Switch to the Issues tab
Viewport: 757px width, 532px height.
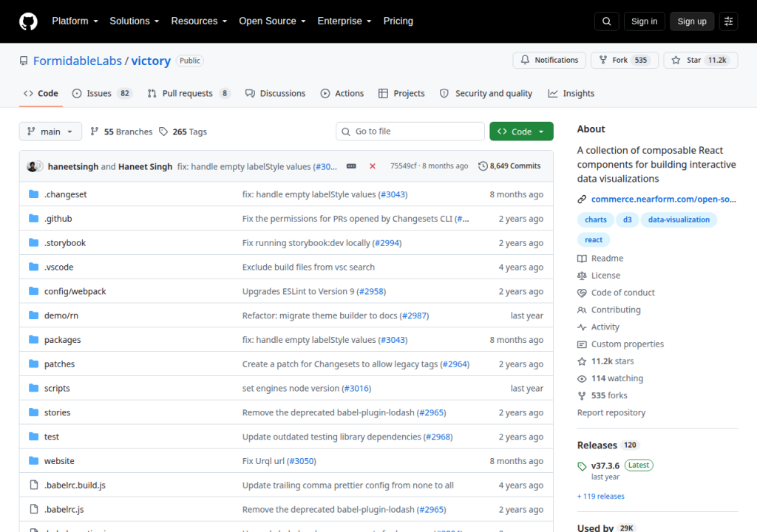(102, 93)
